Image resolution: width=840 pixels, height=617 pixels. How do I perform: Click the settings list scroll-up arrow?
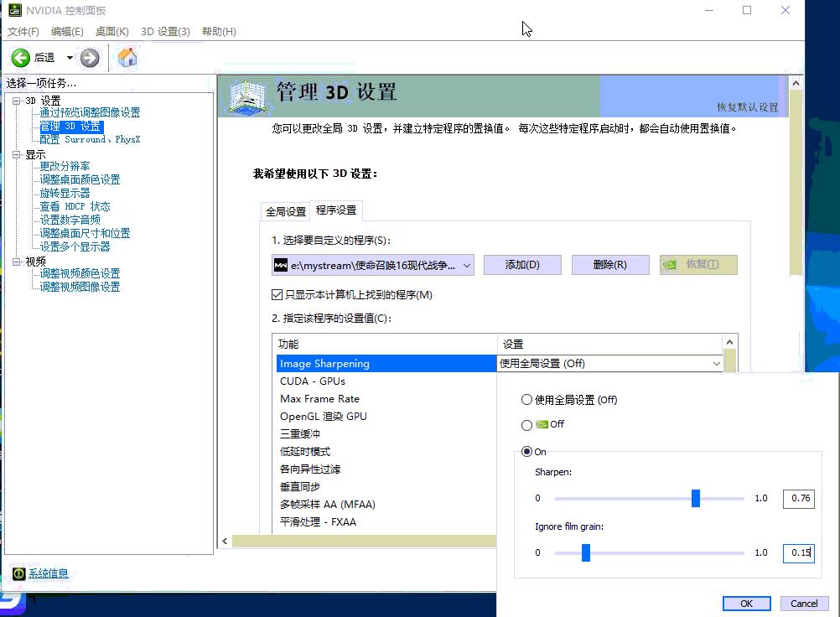click(729, 342)
